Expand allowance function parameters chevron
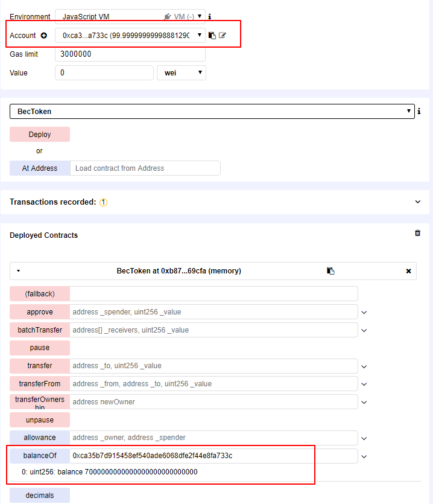The image size is (433, 504). pyautogui.click(x=364, y=438)
